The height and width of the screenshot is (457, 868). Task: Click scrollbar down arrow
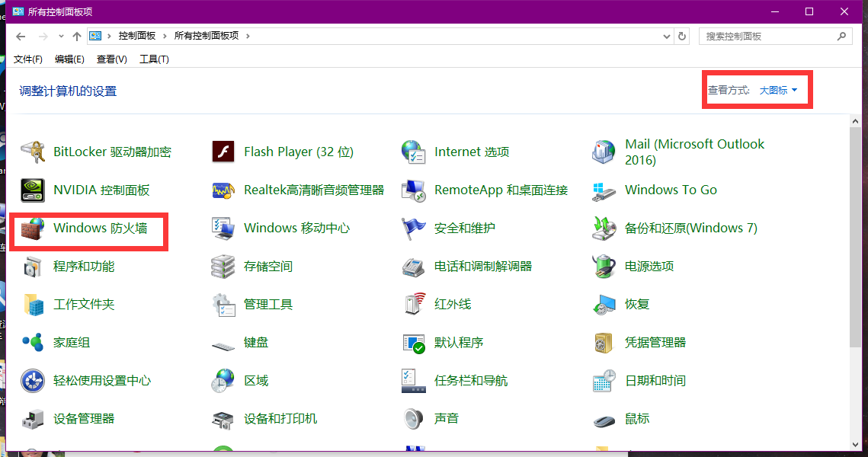click(x=855, y=445)
